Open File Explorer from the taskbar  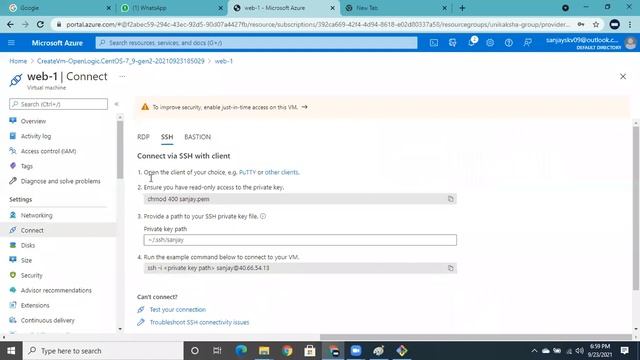click(264, 351)
